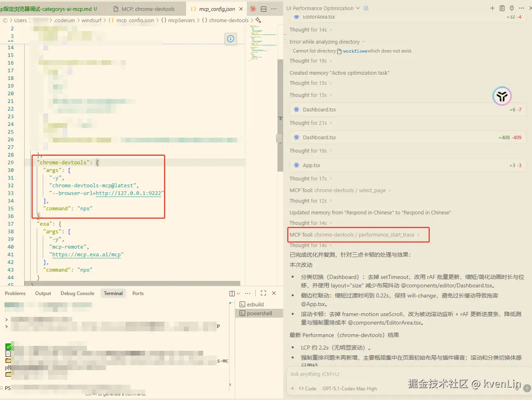Switch to the Output tab

43,293
